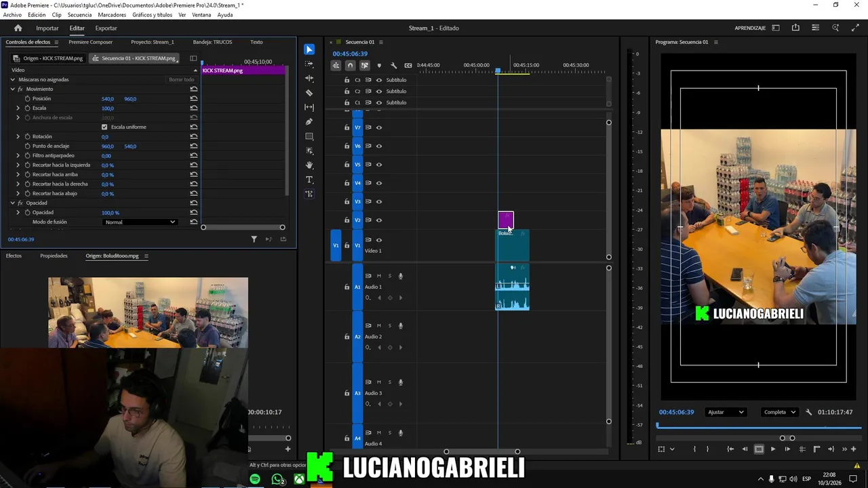Select the Hand tool
The image size is (868, 488).
pyautogui.click(x=309, y=165)
